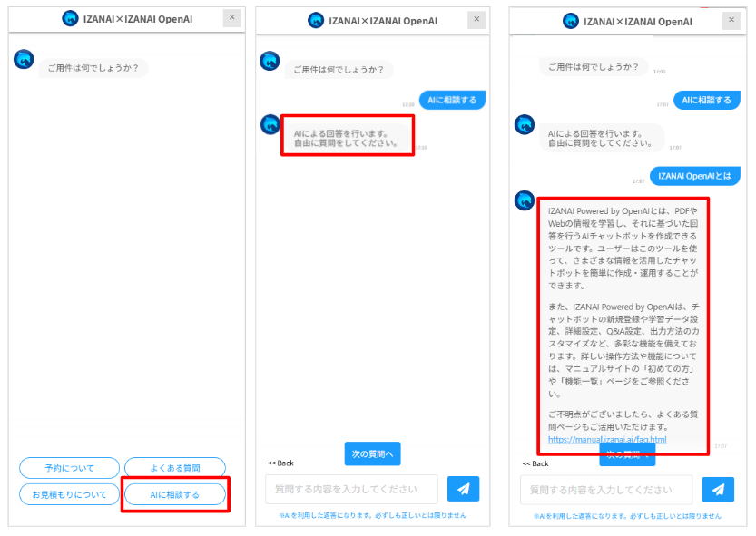756x536 pixels.
Task: Close the left chat window with the X
Action: point(231,17)
